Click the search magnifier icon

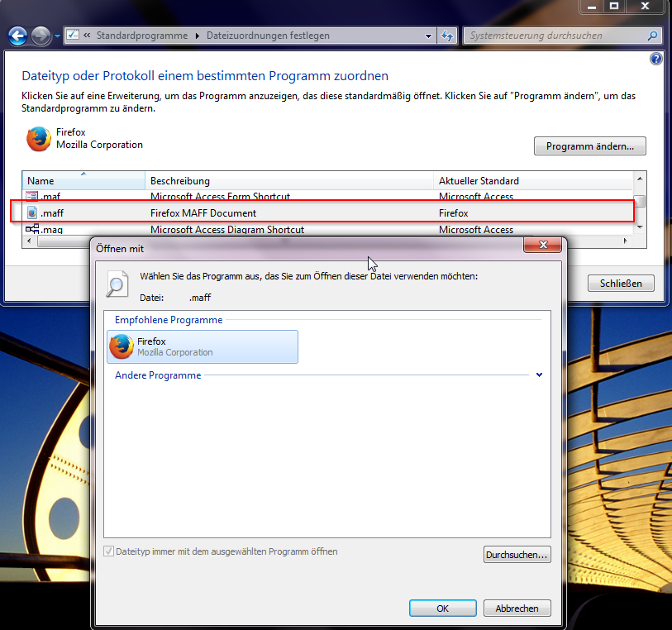(x=652, y=36)
